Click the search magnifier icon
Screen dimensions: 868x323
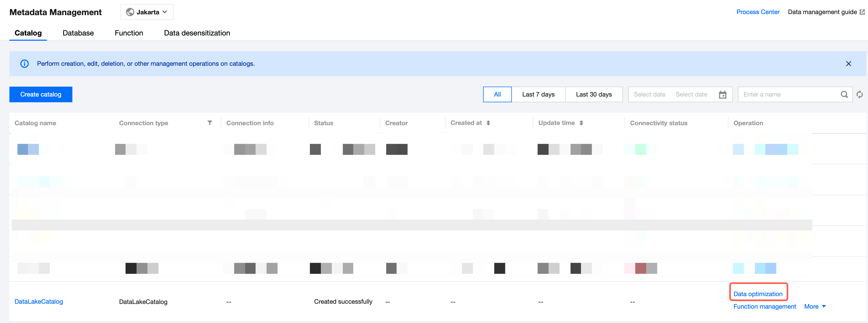[844, 94]
